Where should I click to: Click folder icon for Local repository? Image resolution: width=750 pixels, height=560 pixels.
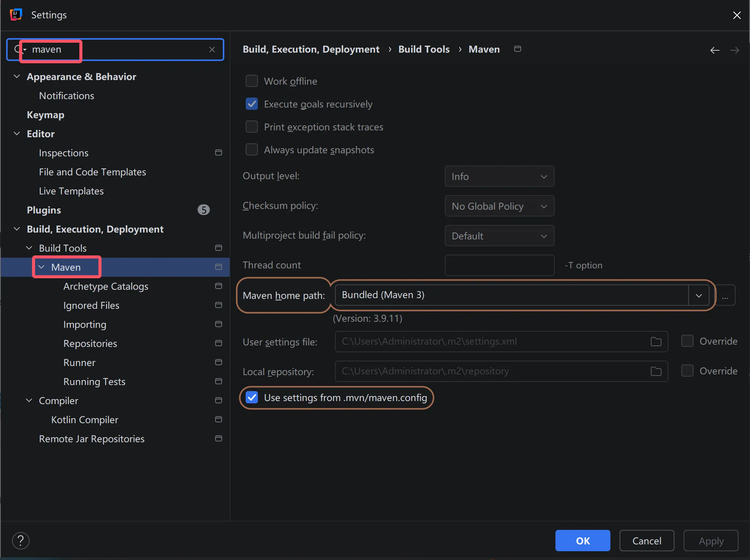[656, 371]
